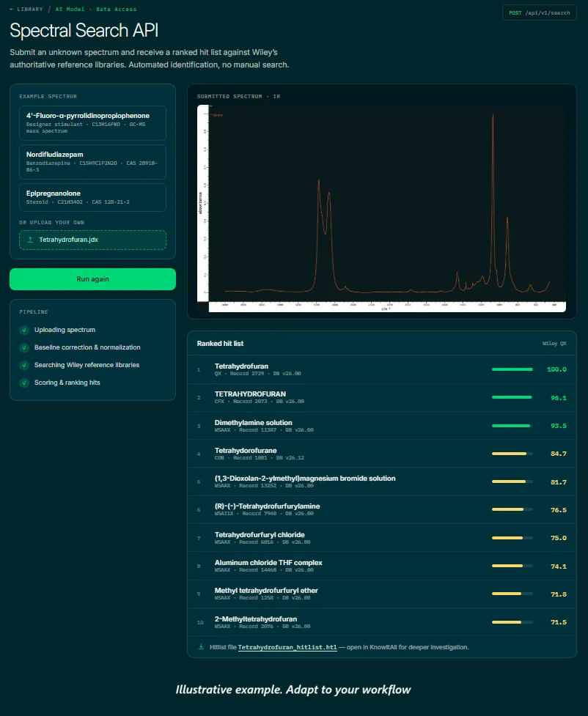588x716 pixels.
Task: Select hit 7 Tetrahydrofurfuryl chloride
Action: [382, 538]
